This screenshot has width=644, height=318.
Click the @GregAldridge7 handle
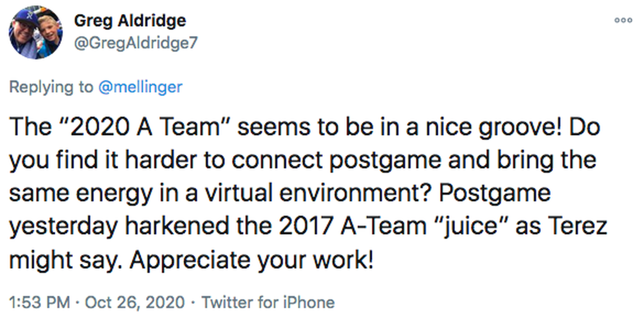coord(136,43)
